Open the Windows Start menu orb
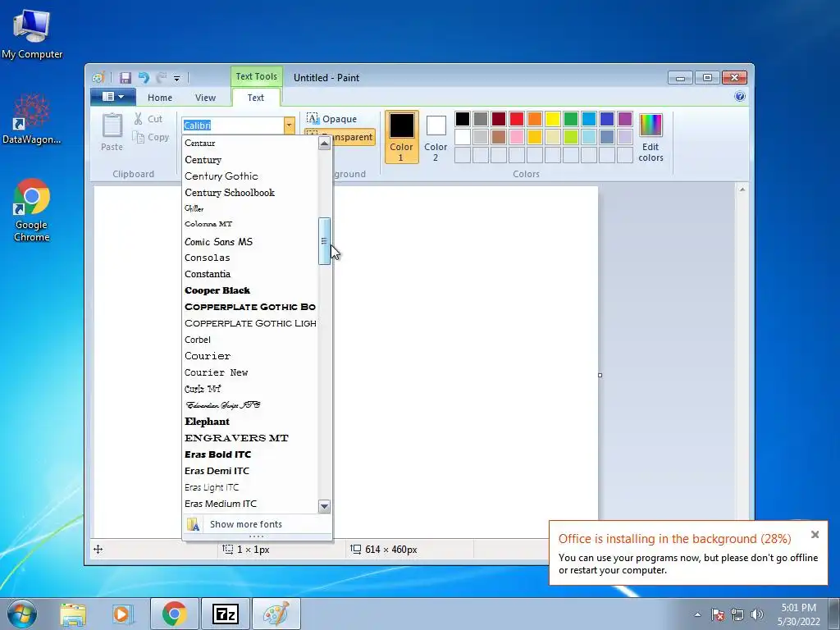The width and height of the screenshot is (840, 630). (22, 614)
